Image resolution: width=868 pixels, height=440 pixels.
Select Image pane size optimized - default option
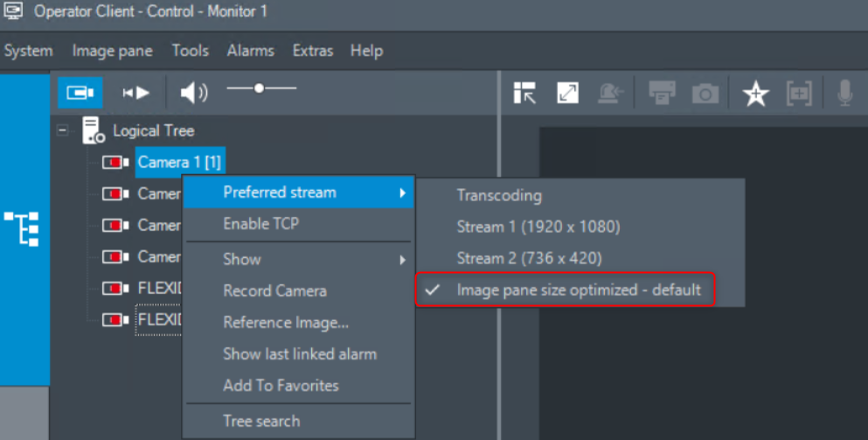pyautogui.click(x=579, y=290)
